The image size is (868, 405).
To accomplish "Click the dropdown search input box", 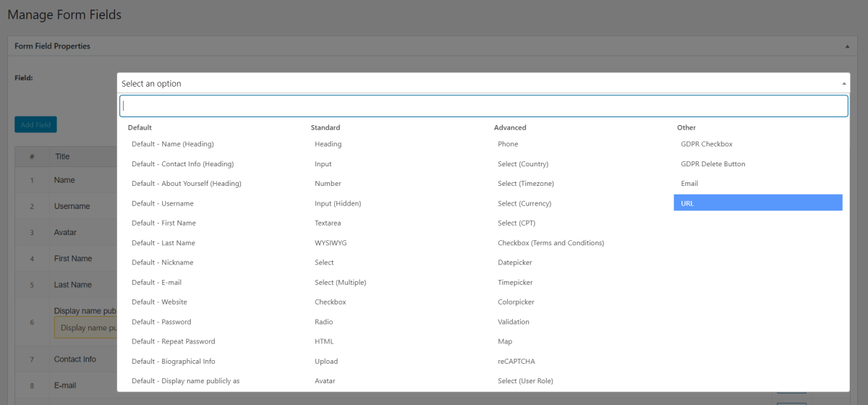I will (x=483, y=106).
